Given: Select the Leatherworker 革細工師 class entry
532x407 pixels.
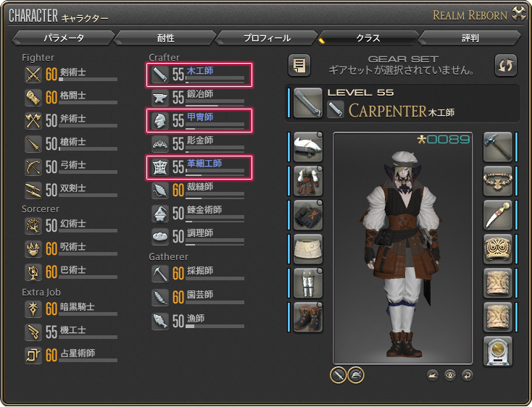Looking at the screenshot, I should 199,167.
